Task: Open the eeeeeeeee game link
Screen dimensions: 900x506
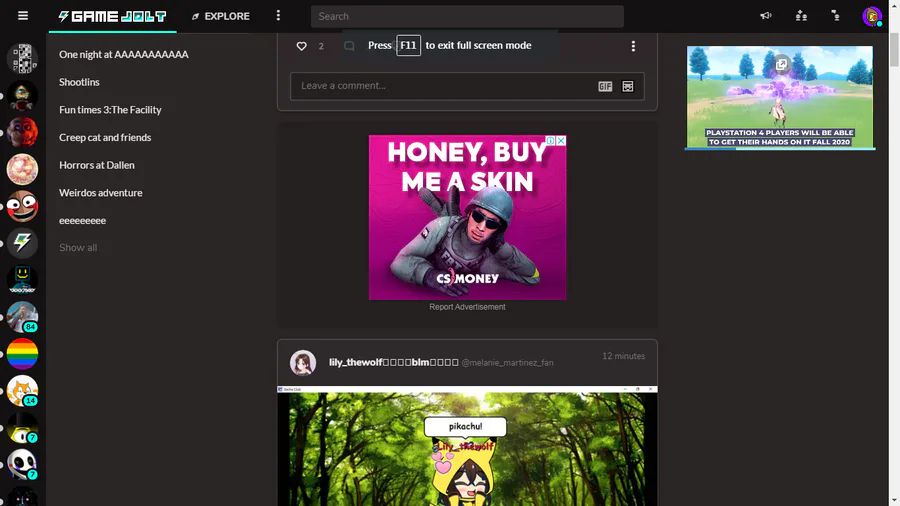Action: click(x=82, y=220)
